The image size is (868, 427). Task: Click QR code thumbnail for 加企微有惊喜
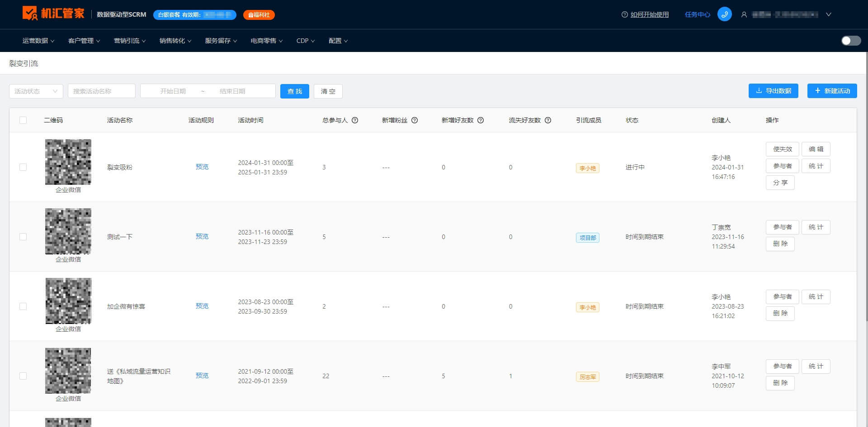point(68,301)
